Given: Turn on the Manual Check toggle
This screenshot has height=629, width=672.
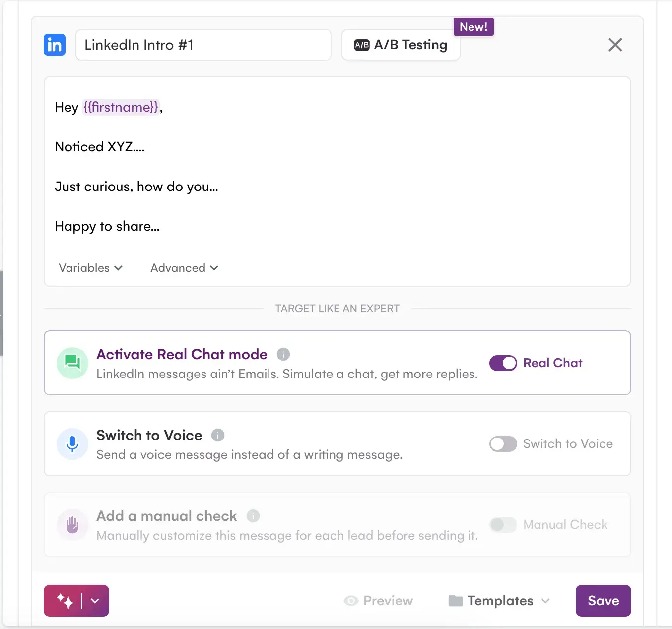Looking at the screenshot, I should 503,524.
